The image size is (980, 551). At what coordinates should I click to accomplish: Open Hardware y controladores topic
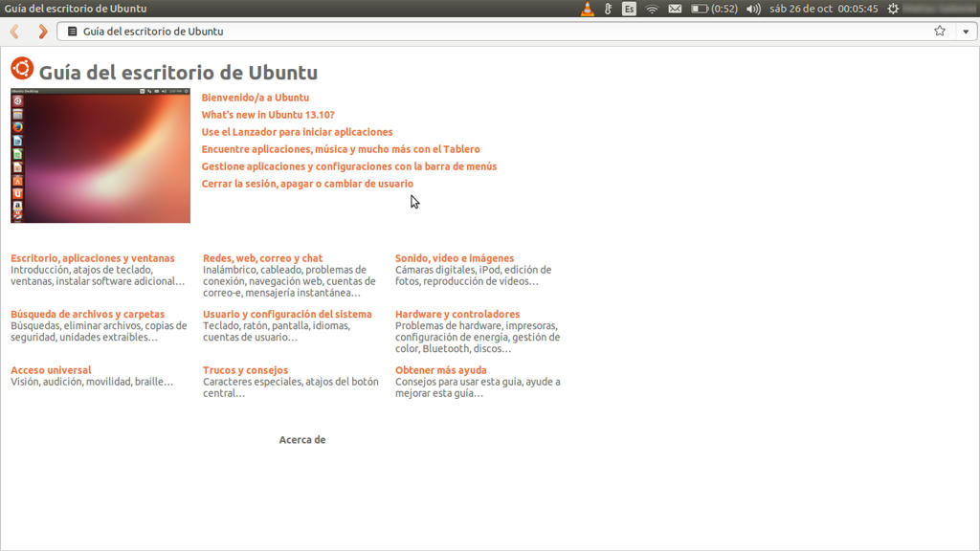tap(457, 314)
